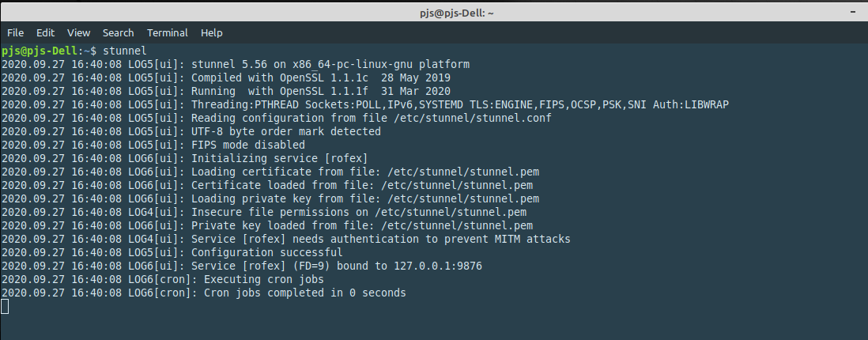Image resolution: width=868 pixels, height=340 pixels.
Task: Click the 'Insecure file permissions' warning line
Action: (263, 212)
